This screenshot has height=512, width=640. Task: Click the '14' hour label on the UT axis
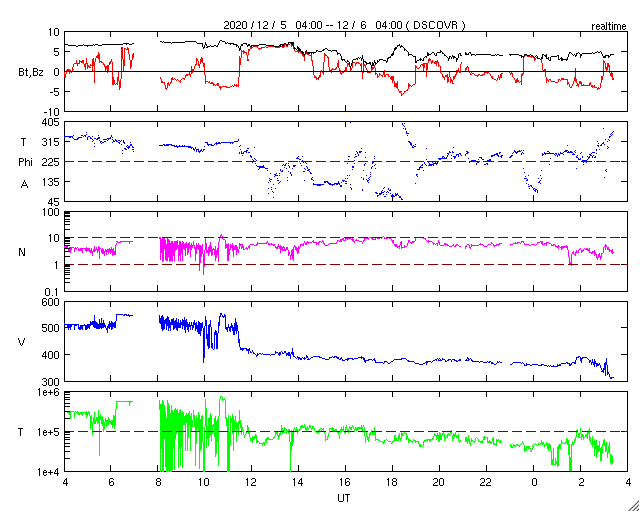tap(298, 483)
